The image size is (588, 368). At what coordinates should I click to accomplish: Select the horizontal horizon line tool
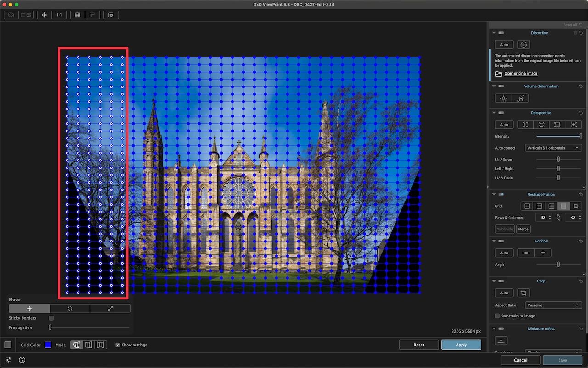pos(526,253)
